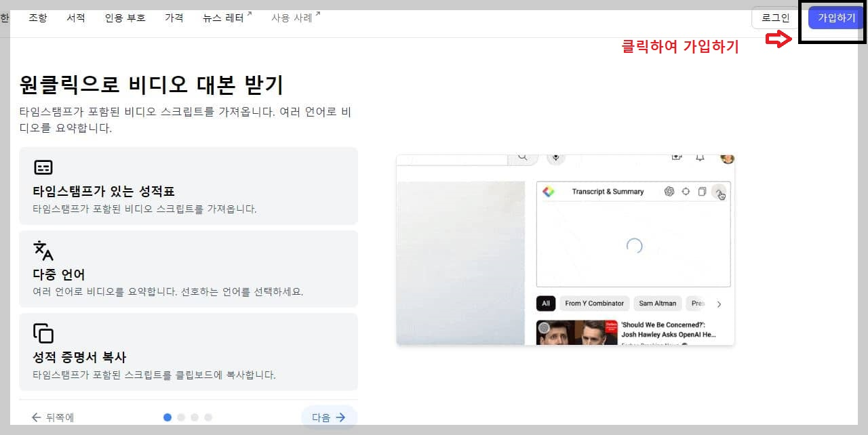Click the microphone voice search icon
The image size is (868, 435).
556,158
